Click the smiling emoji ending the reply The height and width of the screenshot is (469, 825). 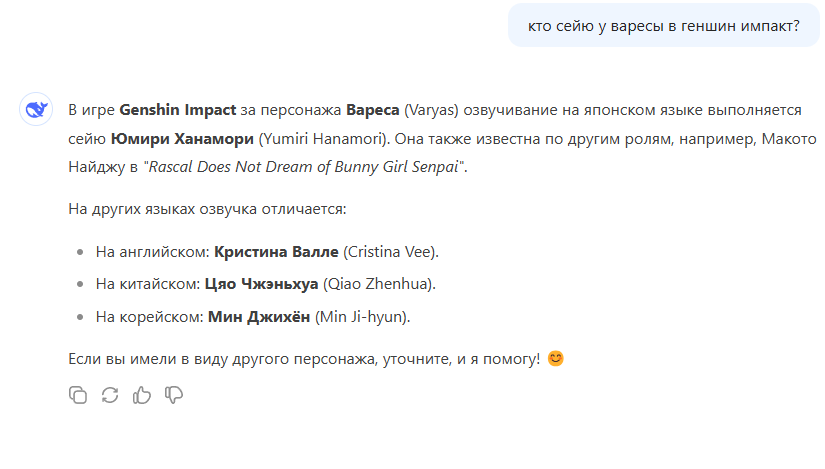556,358
